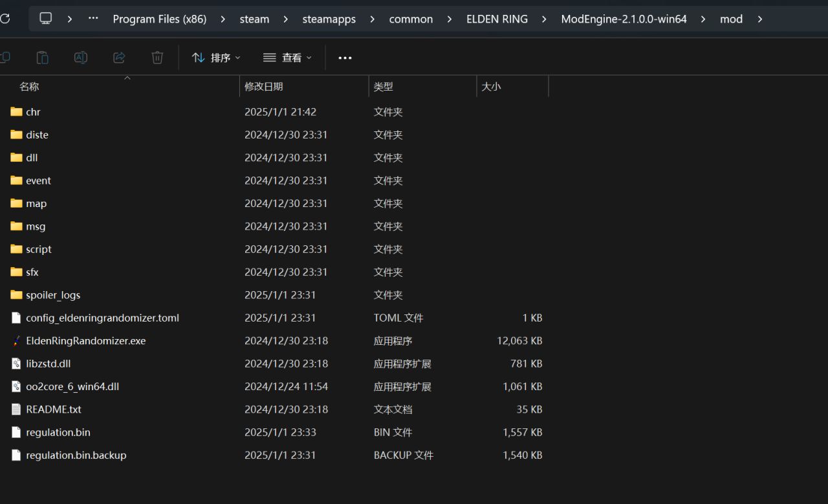Go to ModEngine-2.1.0.0-win64 in breadcrumb
This screenshot has height=504, width=828.
624,19
